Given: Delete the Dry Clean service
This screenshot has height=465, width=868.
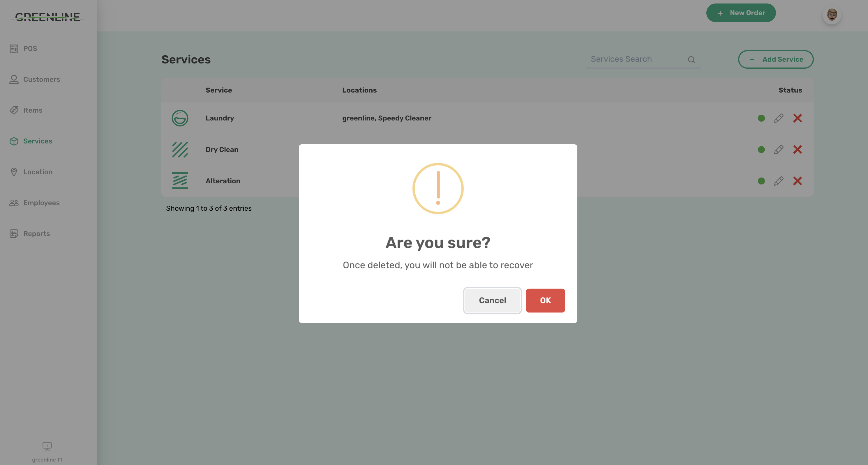Looking at the screenshot, I should click(x=797, y=150).
